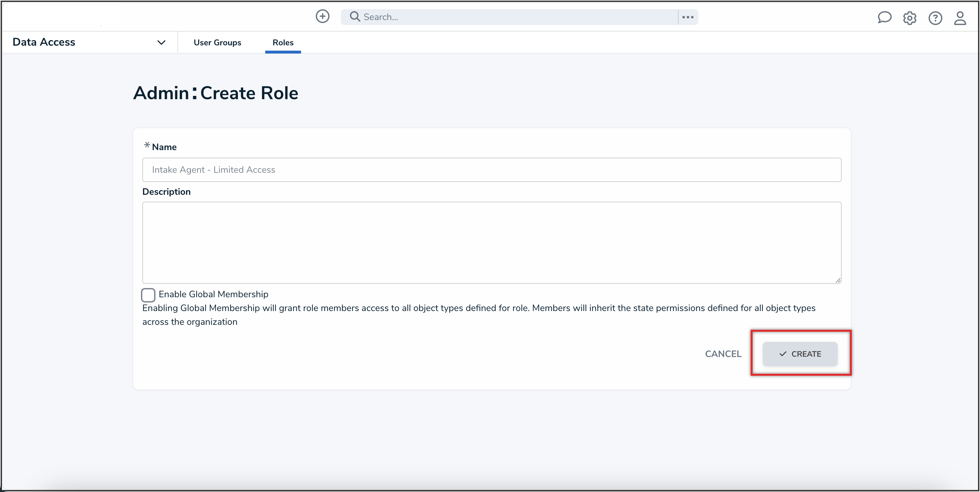Screen dimensions: 980x492
Task: Enable the Global Membership checkbox
Action: click(x=148, y=295)
